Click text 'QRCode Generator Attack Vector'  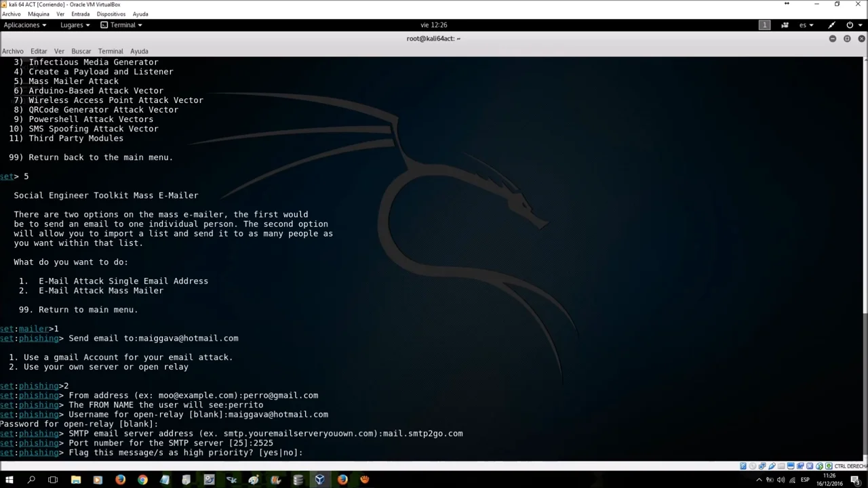tap(103, 110)
